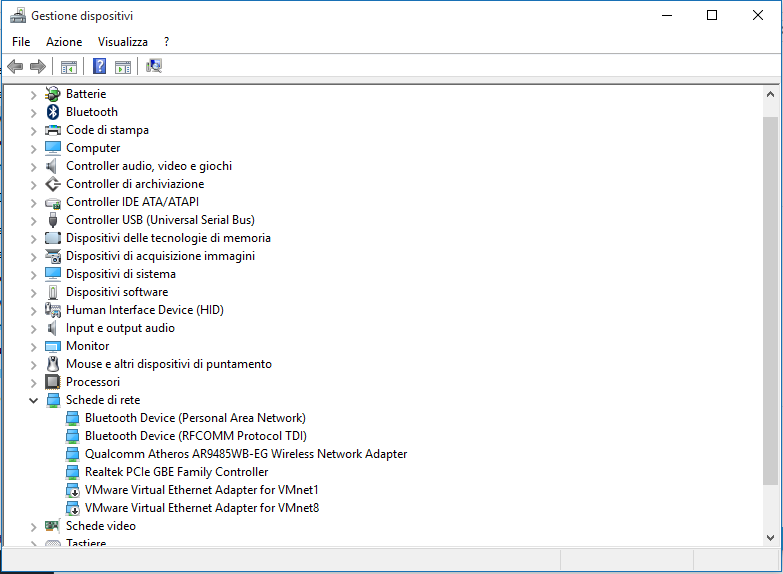Maximize the Gestione dispositivi window

[x=712, y=15]
